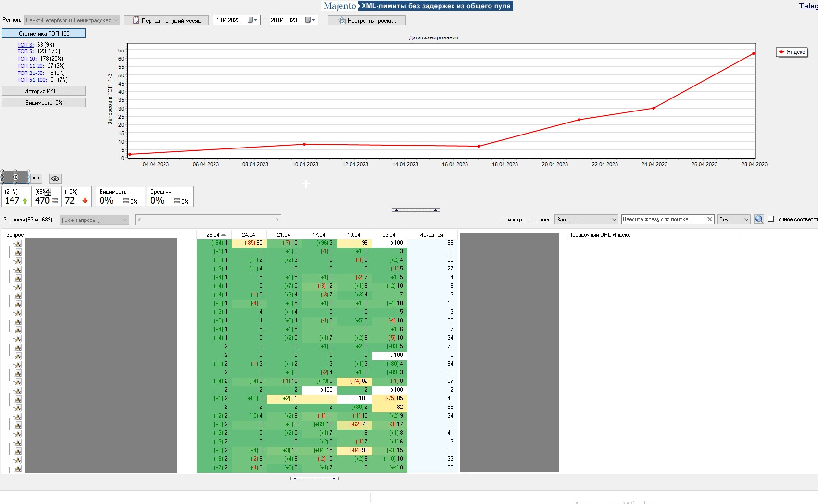
Task: Focus the search phrase input field
Action: coord(663,219)
